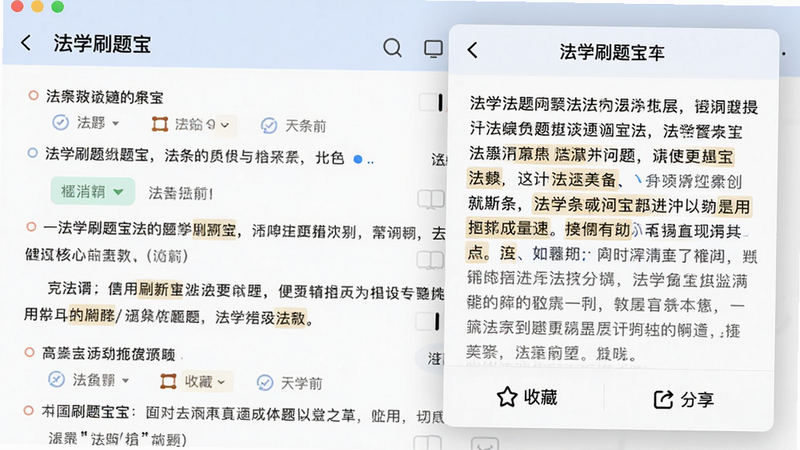This screenshot has width=800, height=450.
Task: Select radio circle for item starting 一法学刷题宝
Action: tap(31, 227)
